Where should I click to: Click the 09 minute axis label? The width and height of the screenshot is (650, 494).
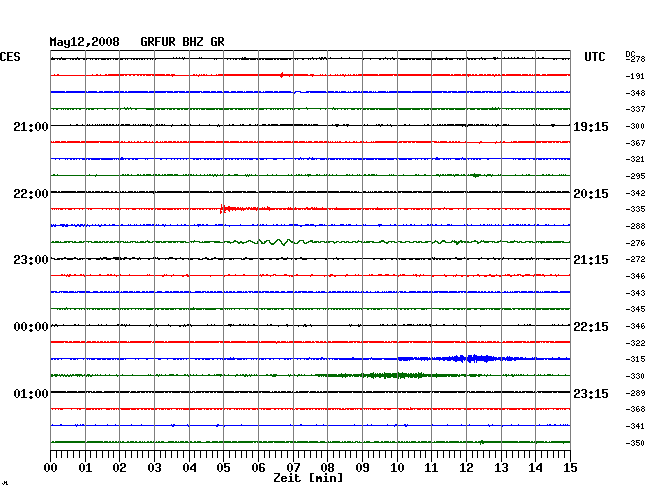362,468
